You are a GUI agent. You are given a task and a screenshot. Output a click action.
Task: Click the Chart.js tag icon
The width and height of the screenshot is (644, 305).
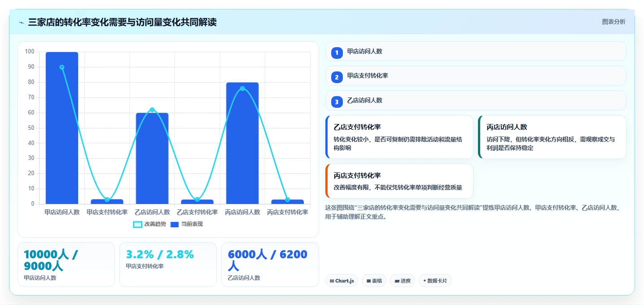[x=332, y=281]
